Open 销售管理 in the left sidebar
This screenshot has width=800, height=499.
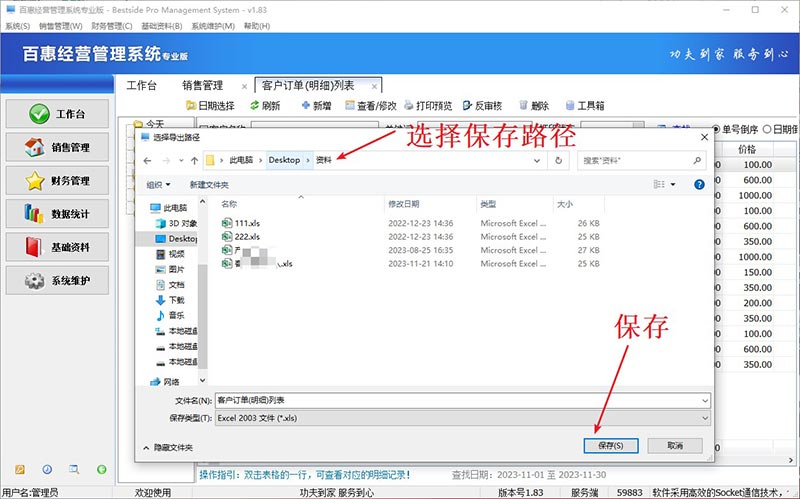(x=57, y=147)
